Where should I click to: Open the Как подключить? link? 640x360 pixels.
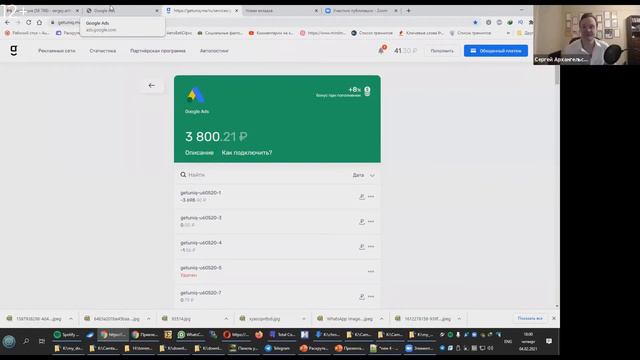pyautogui.click(x=247, y=153)
